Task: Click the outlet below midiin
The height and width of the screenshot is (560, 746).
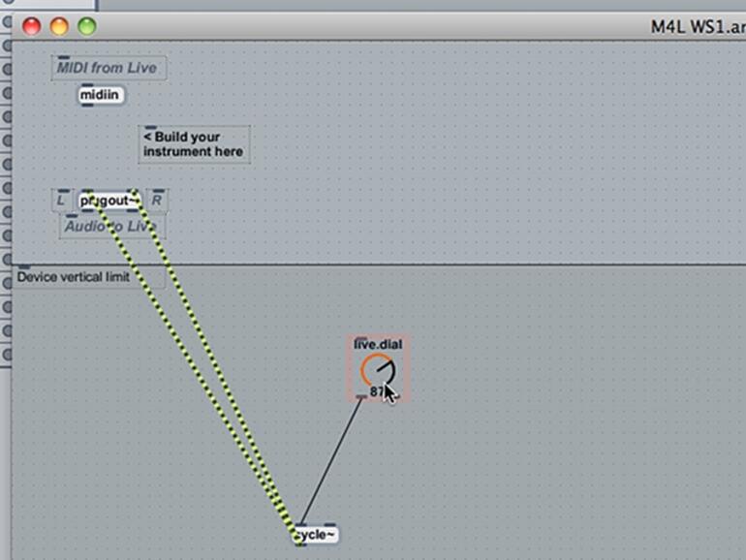Action: [x=87, y=105]
